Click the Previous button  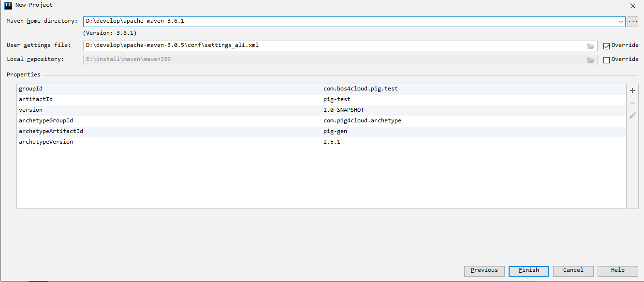(x=484, y=271)
